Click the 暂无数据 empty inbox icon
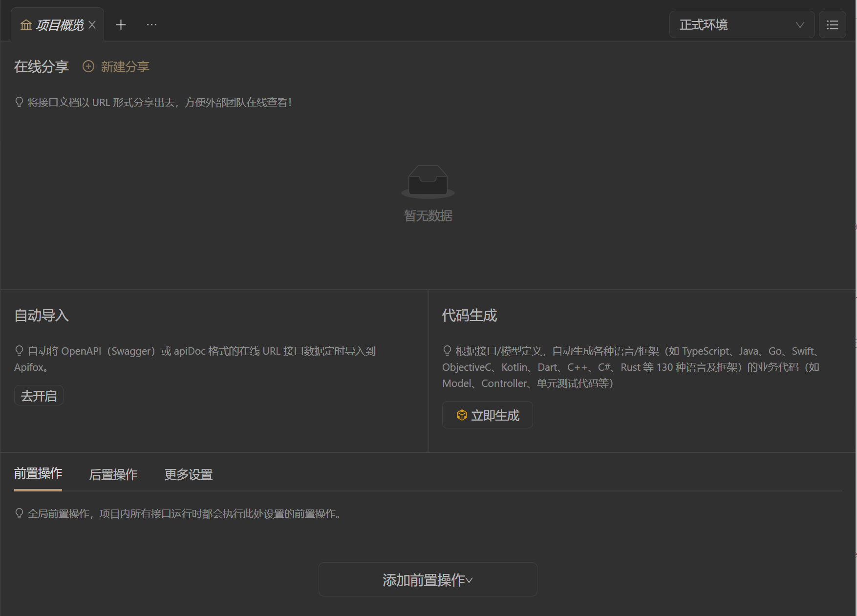 [x=428, y=181]
